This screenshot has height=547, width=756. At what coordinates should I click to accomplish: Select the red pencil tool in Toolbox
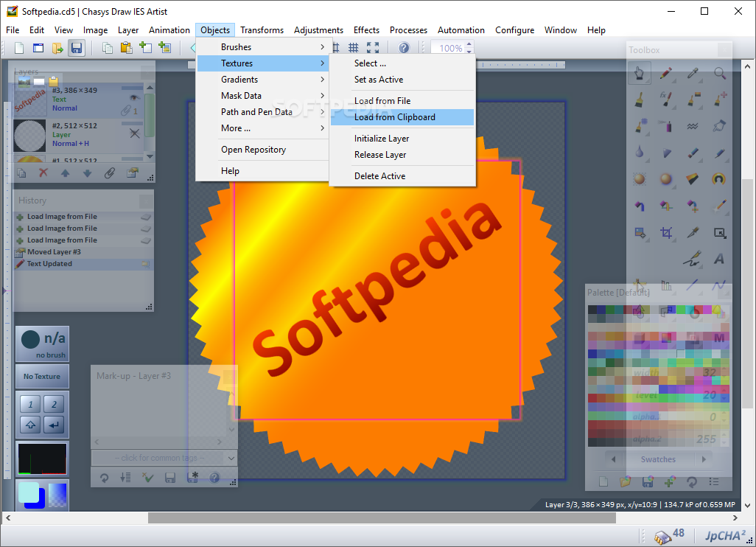(666, 73)
